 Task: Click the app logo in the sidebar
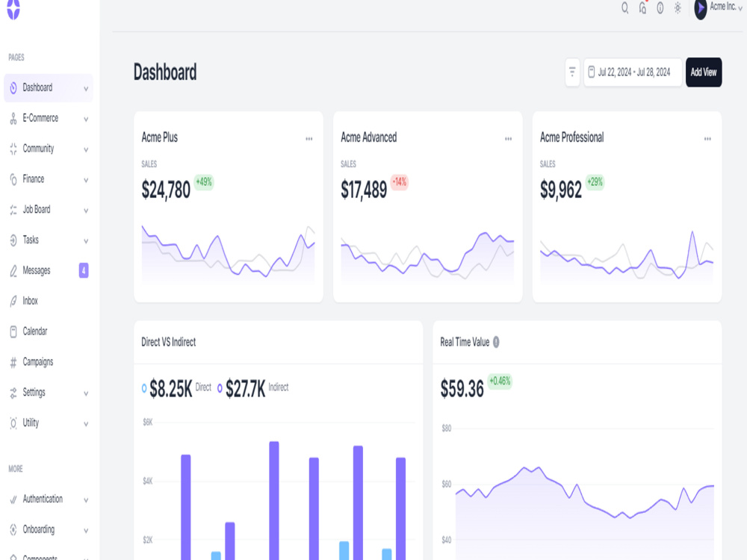click(x=13, y=9)
